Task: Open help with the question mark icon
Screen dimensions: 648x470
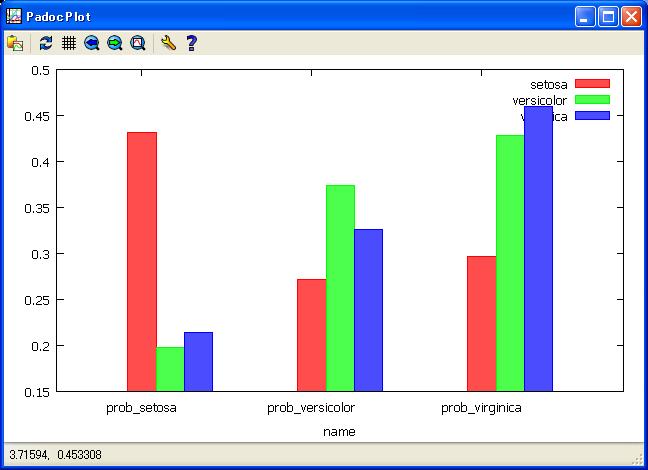Action: point(191,43)
